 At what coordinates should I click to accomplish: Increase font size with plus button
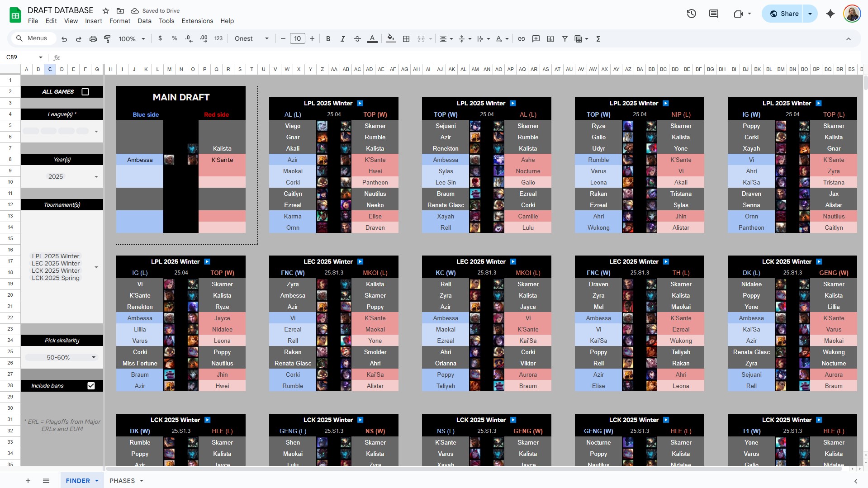coord(312,39)
